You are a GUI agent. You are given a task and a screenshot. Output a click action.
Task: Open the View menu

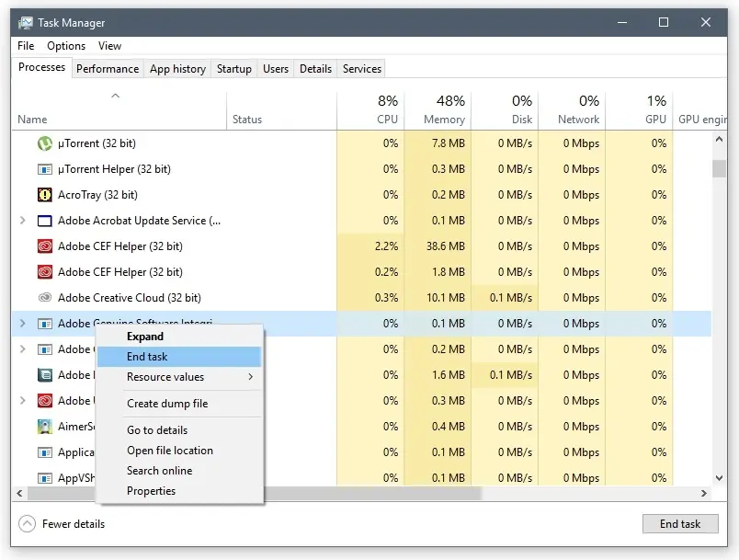109,46
